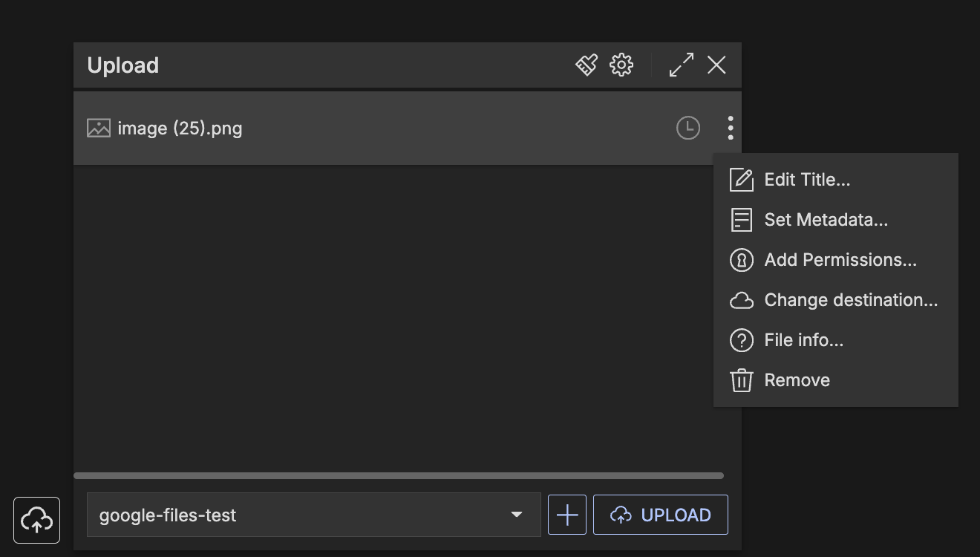Select the image (25).png file row

pyautogui.click(x=371, y=128)
